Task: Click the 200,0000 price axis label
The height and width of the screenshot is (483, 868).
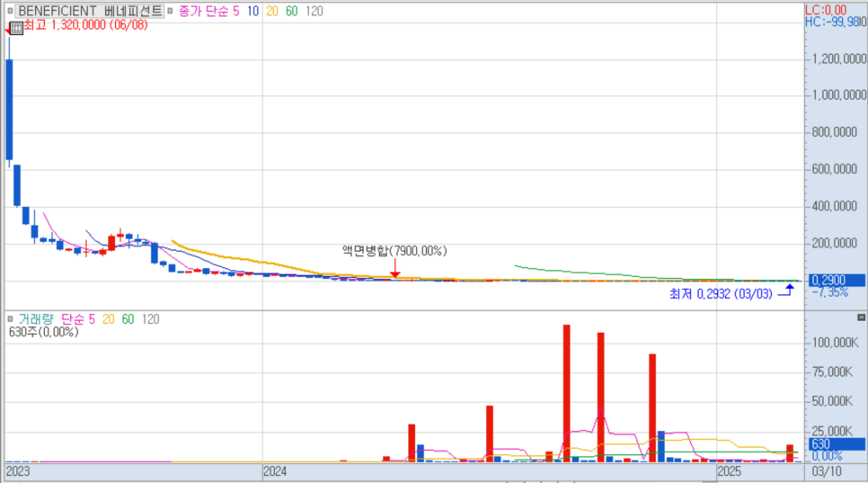Action: [x=834, y=243]
